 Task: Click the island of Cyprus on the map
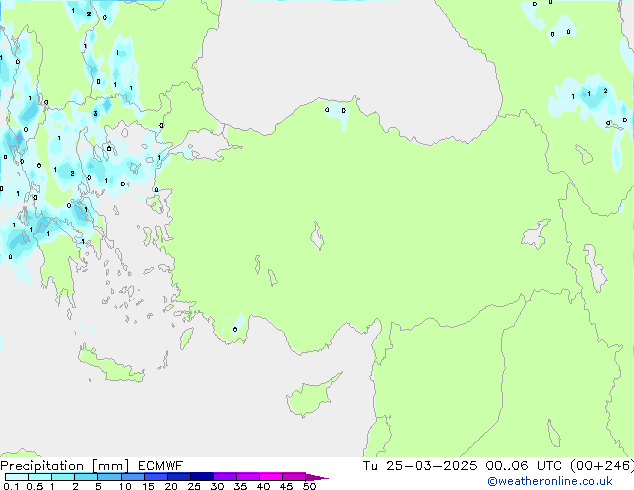tap(309, 397)
